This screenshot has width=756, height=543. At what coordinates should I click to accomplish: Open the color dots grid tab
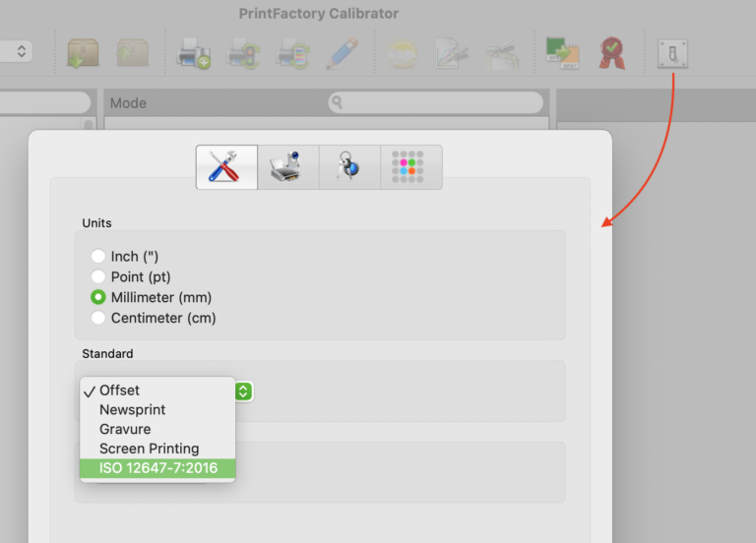point(411,167)
